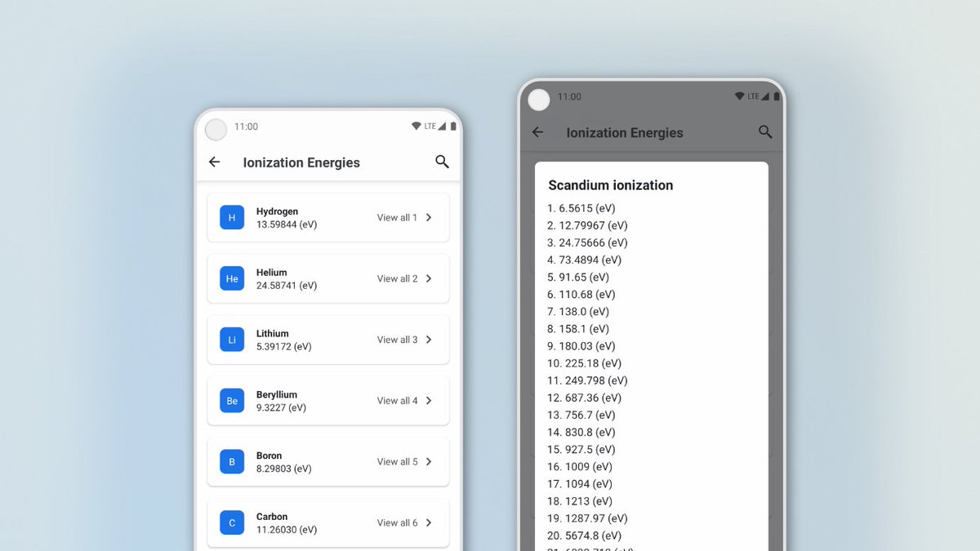Tap the blue He element badge
980x551 pixels.
point(232,278)
